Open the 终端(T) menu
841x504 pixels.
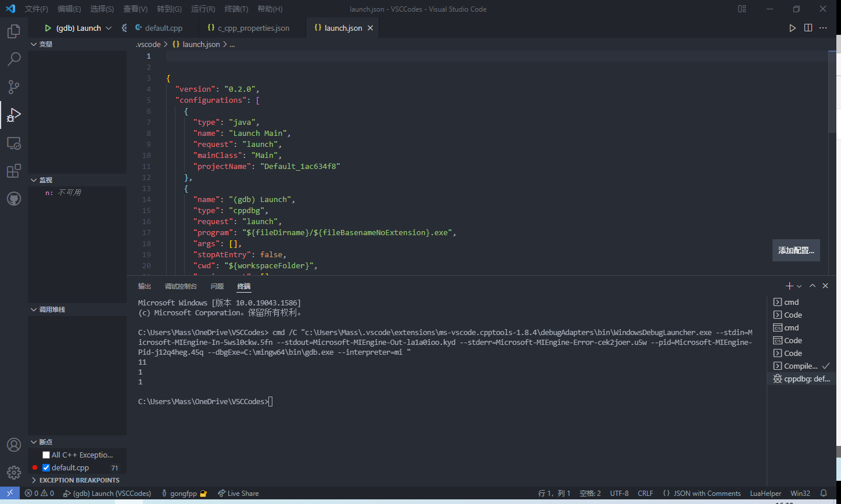coord(236,9)
